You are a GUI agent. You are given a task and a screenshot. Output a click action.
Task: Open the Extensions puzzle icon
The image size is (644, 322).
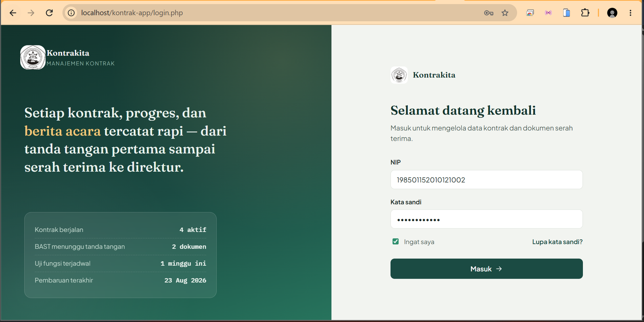pos(585,13)
